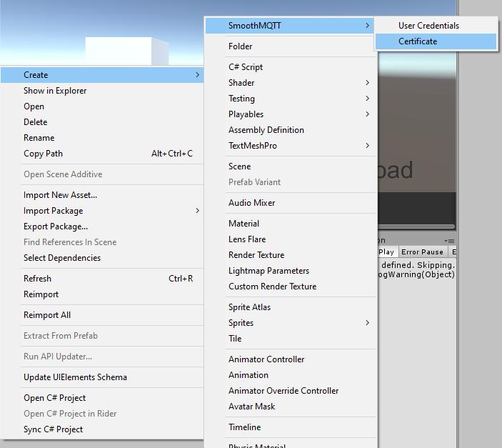Create a Sprite Atlas
The height and width of the screenshot is (448, 502).
coord(290,307)
